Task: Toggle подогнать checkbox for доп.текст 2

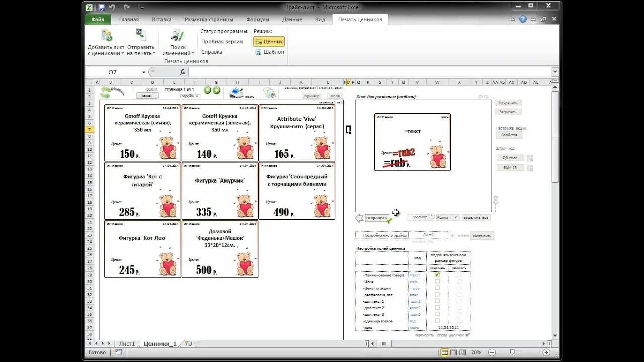Action: [x=437, y=307]
